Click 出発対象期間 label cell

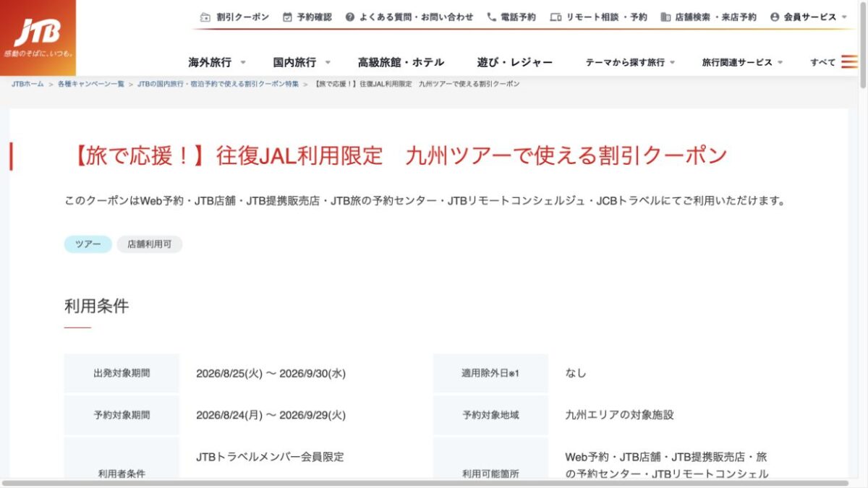coord(122,373)
